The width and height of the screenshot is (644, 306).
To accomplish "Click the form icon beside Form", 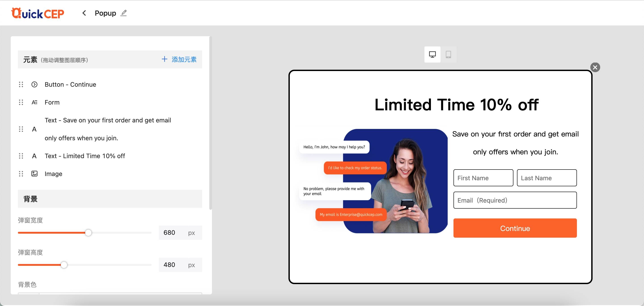I will 34,103.
